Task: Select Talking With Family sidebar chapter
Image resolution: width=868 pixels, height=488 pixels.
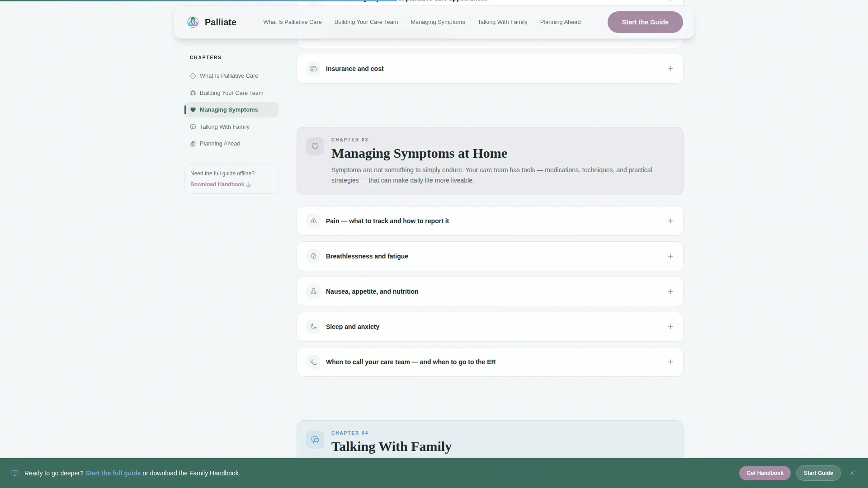Action: coord(231,127)
